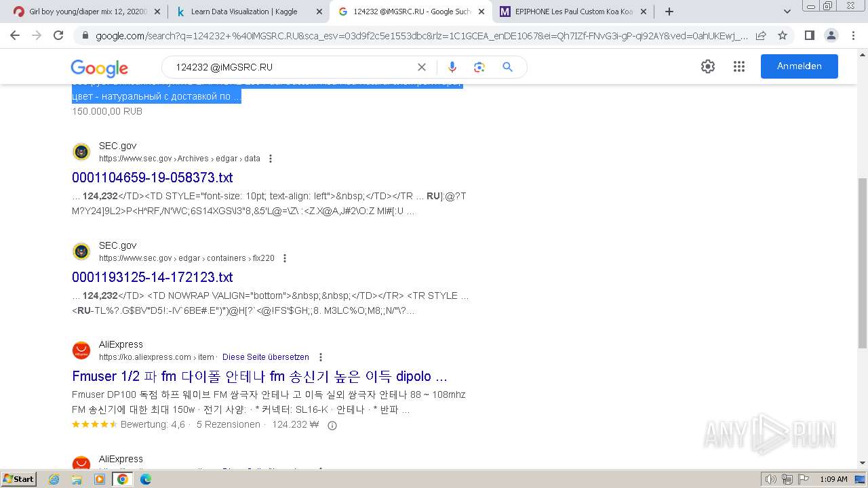Click the 1:09 AM system clock
The height and width of the screenshot is (488, 868).
[x=833, y=479]
